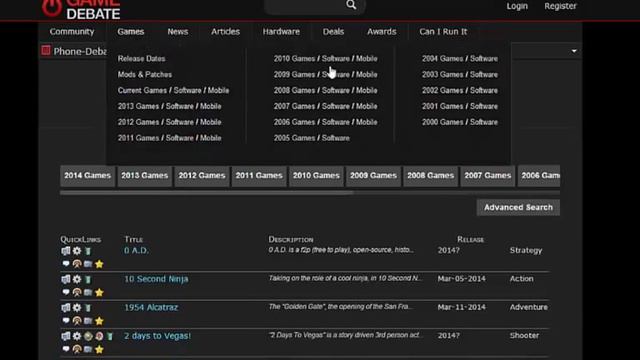Open the comment bubble icon for 0 A.D.
The width and height of the screenshot is (640, 360).
coord(66,264)
